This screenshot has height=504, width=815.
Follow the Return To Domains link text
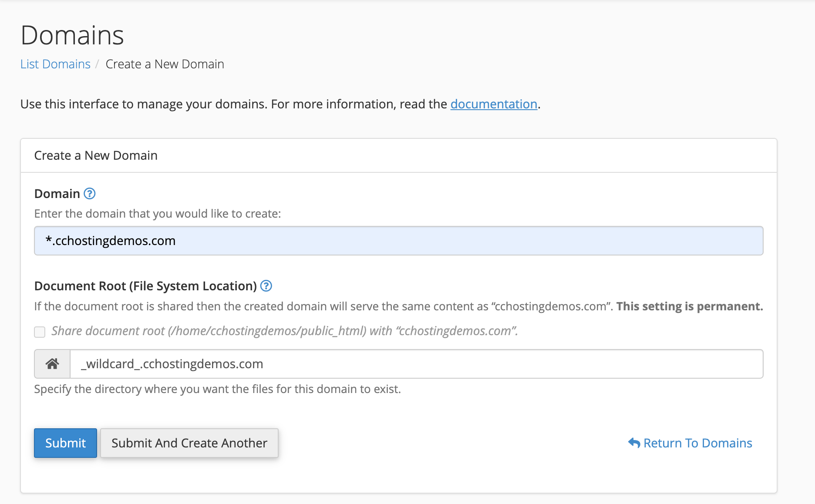coord(697,443)
